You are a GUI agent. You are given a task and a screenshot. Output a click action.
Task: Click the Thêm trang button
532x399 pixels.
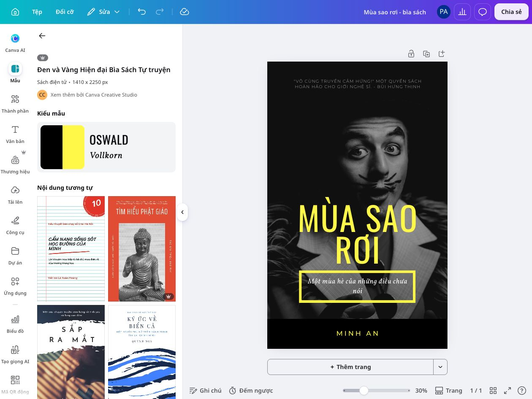pyautogui.click(x=350, y=367)
